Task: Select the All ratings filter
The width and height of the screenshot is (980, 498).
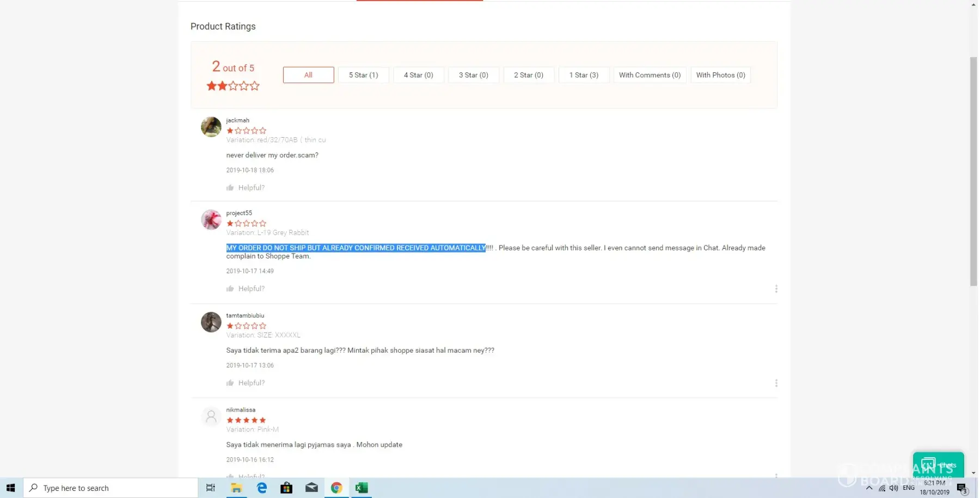Action: 308,75
